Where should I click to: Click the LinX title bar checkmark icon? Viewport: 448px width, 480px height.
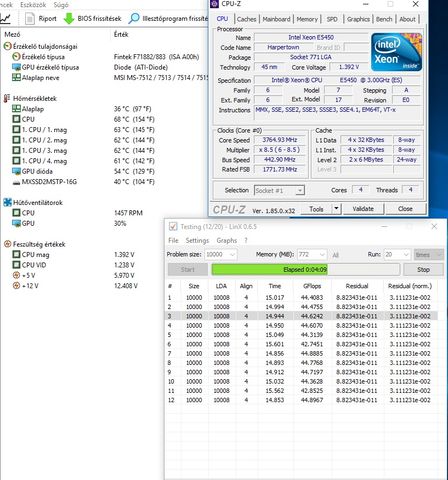(x=173, y=227)
